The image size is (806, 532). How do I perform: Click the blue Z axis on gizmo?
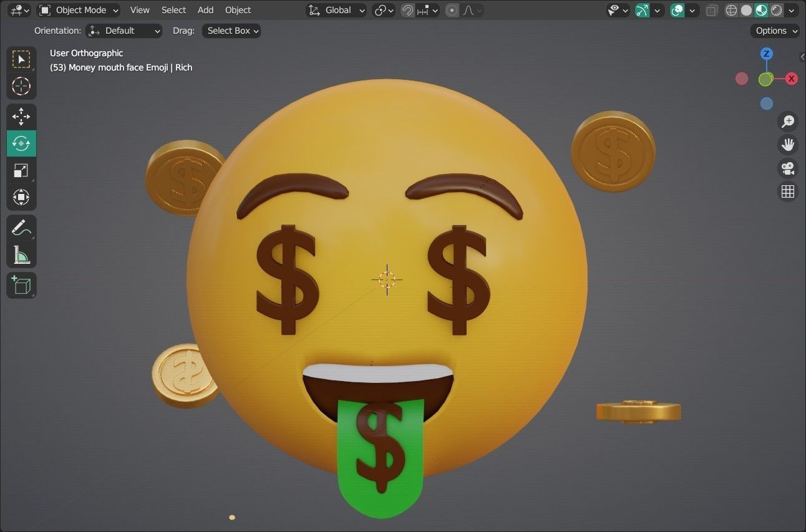click(767, 54)
